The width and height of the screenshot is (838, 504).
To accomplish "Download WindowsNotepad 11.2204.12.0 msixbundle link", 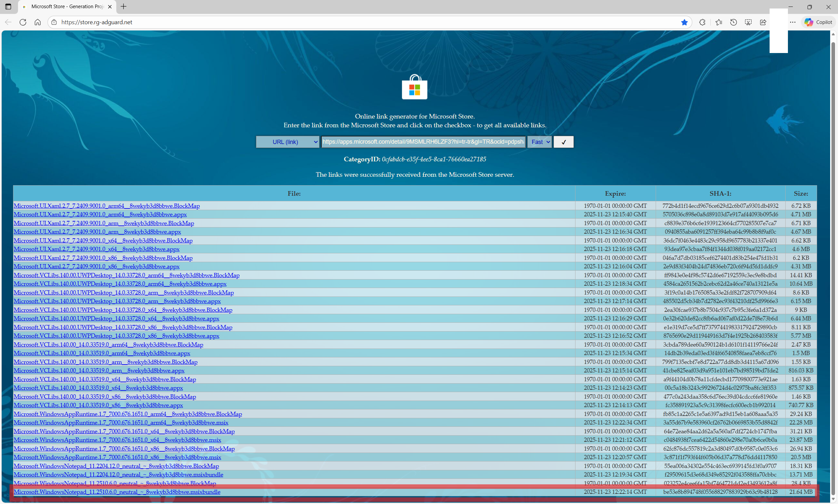I will 118,475.
